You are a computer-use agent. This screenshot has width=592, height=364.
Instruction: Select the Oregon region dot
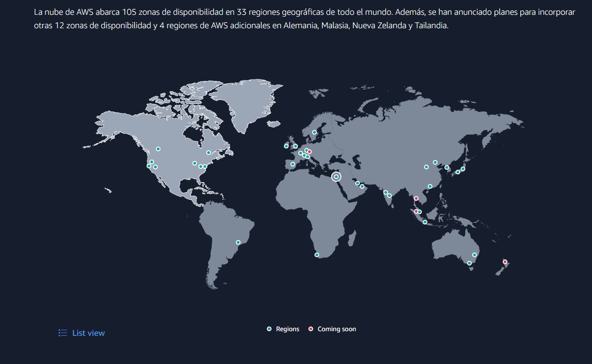(x=152, y=162)
